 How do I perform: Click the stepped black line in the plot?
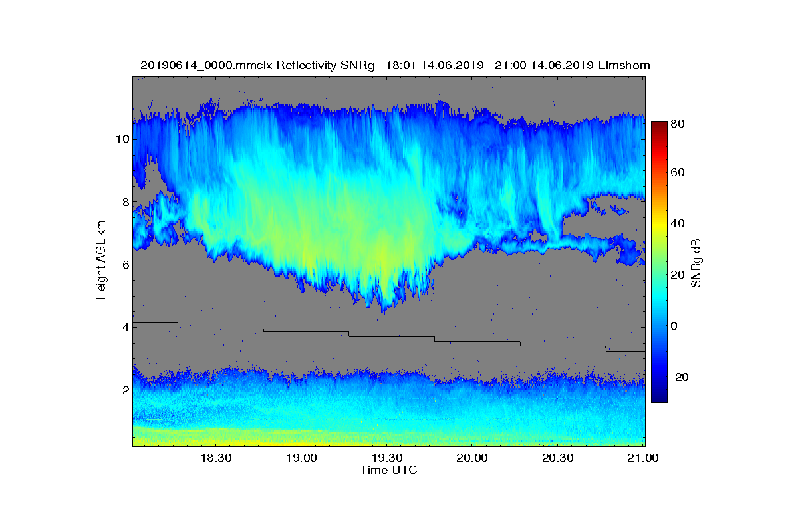[x=389, y=336]
